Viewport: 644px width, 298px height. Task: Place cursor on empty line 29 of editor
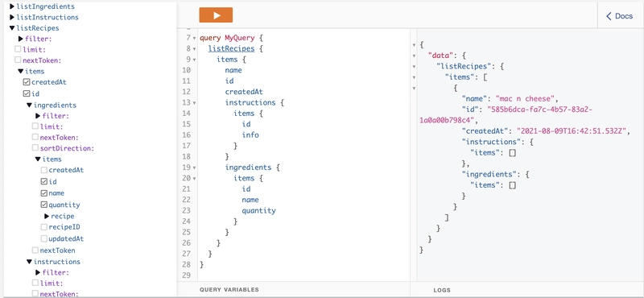(304, 275)
